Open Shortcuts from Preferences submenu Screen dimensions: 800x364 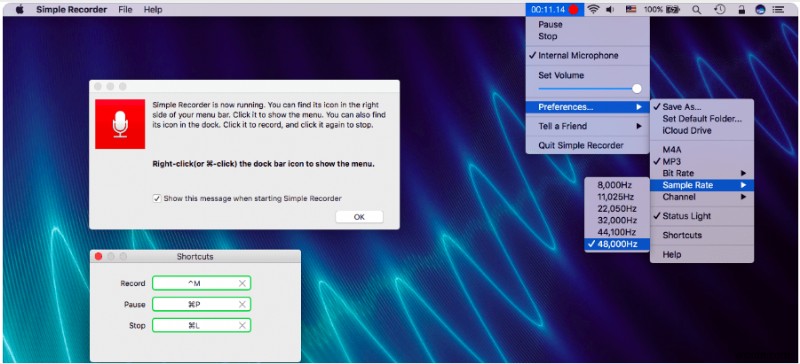[702, 235]
